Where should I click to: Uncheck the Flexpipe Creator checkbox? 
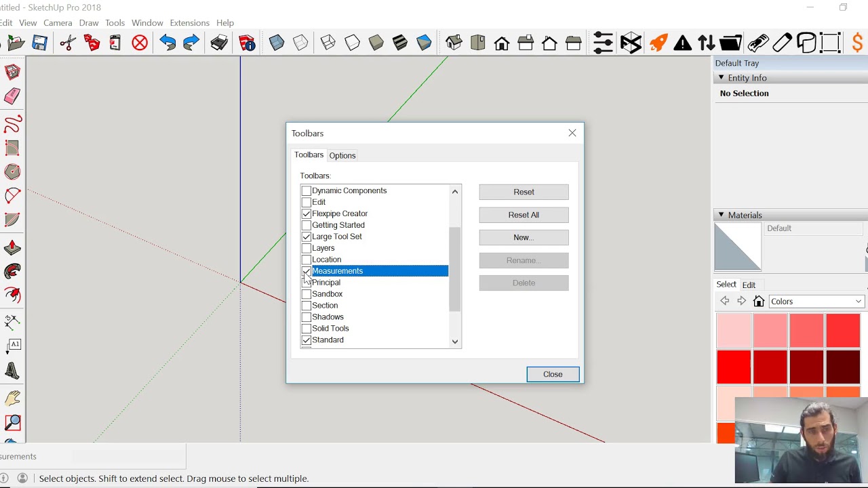tap(307, 214)
